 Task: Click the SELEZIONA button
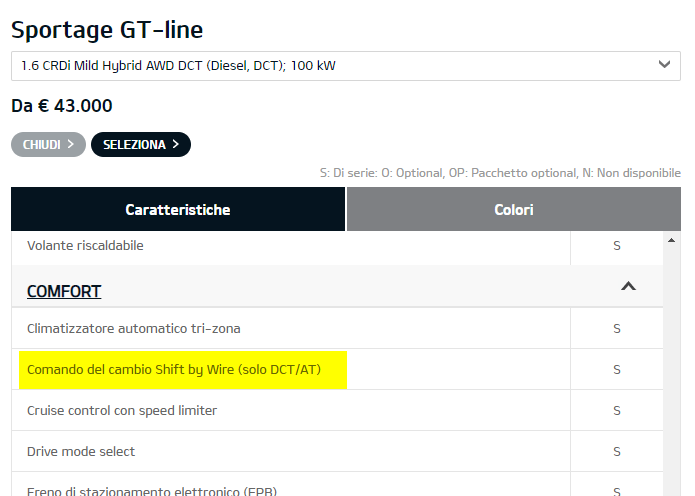[x=141, y=145]
